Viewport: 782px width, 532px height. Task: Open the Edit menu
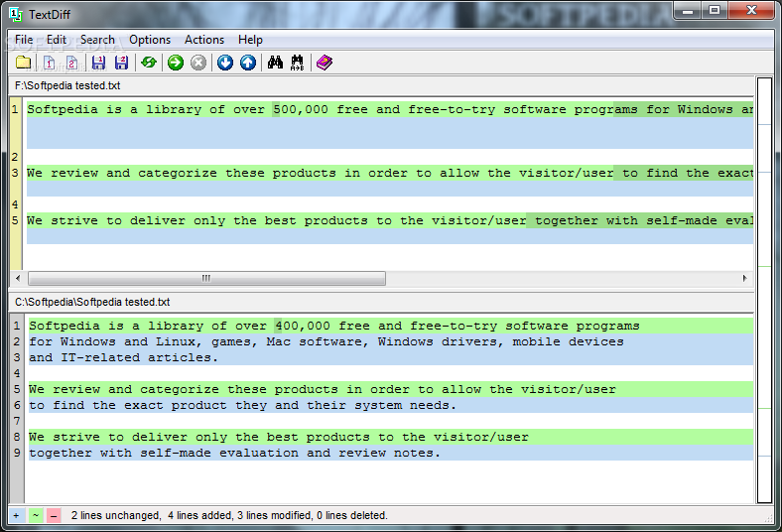click(57, 40)
